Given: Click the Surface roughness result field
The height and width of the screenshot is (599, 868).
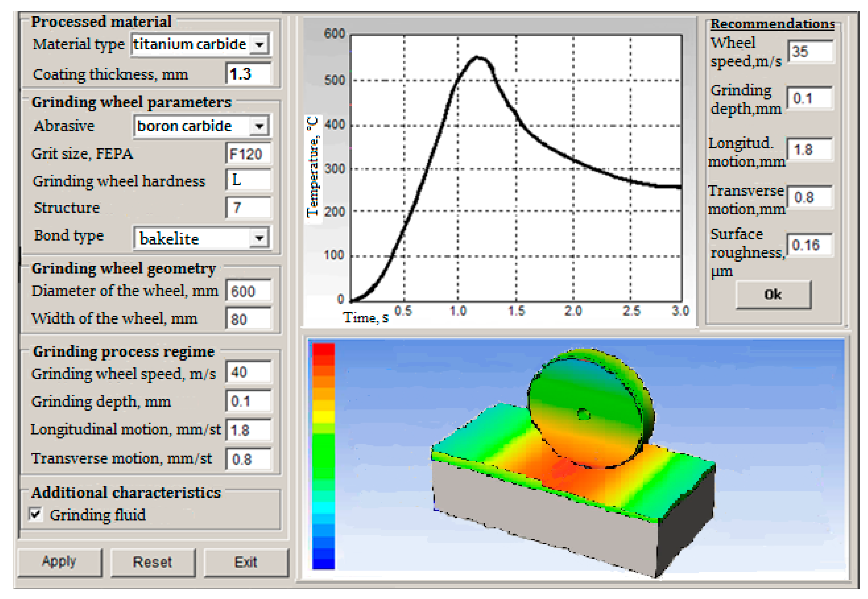Looking at the screenshot, I should [x=809, y=245].
